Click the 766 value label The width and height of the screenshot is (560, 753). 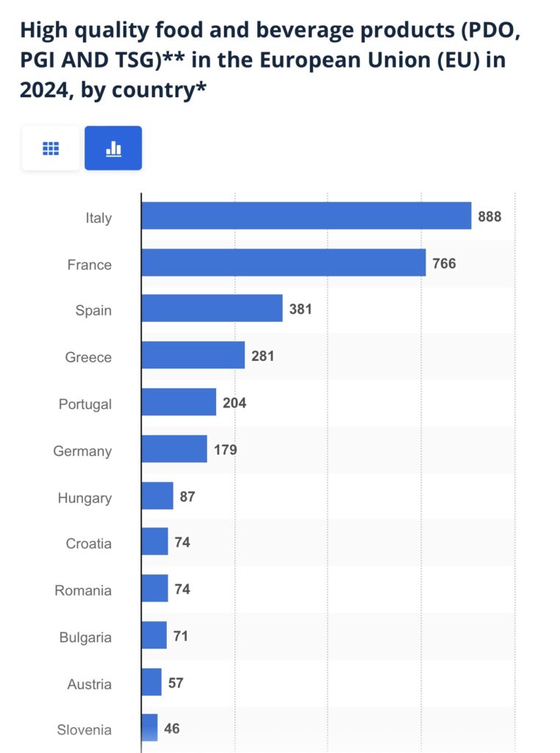click(x=444, y=263)
